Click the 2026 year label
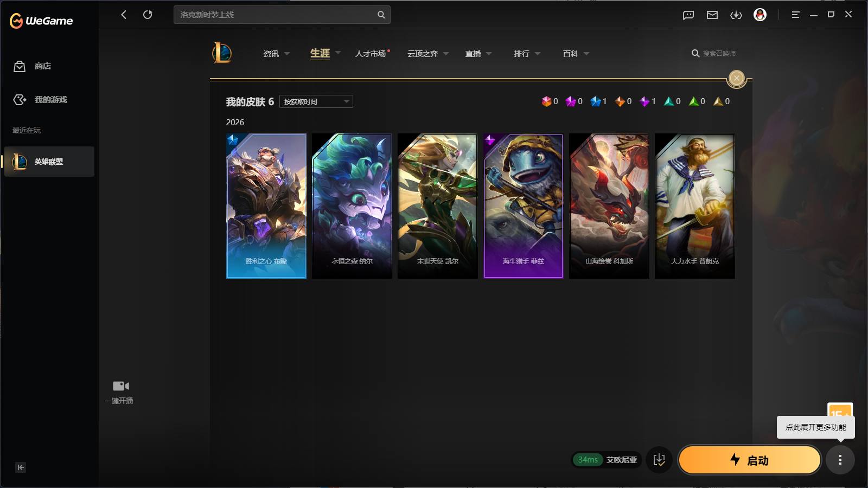The width and height of the screenshot is (868, 488). pyautogui.click(x=235, y=123)
